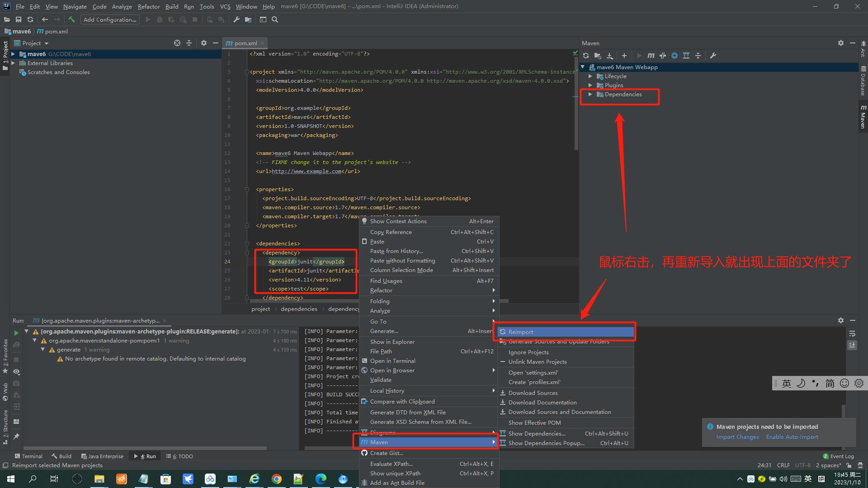Viewport: 868px width, 488px height.
Task: Open Chrome from Windows taskbar
Action: coord(277,479)
